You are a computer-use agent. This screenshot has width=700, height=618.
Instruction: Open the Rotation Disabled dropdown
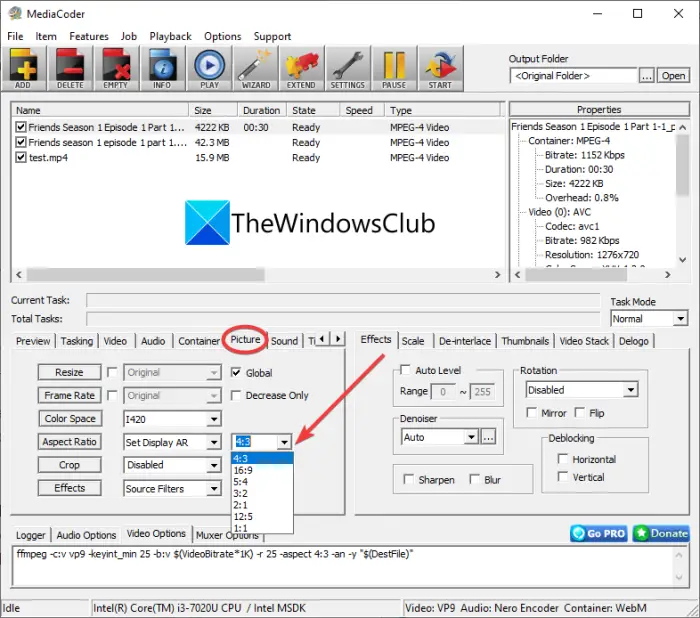tap(582, 390)
